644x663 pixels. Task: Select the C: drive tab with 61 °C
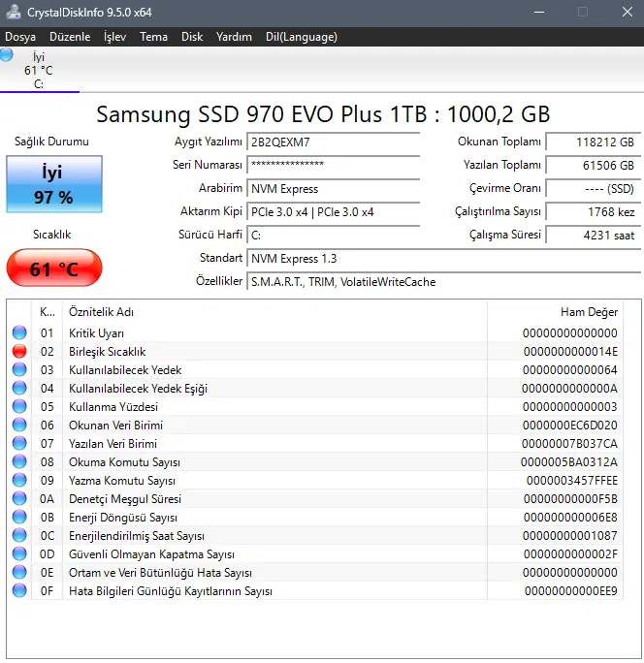tap(39, 70)
